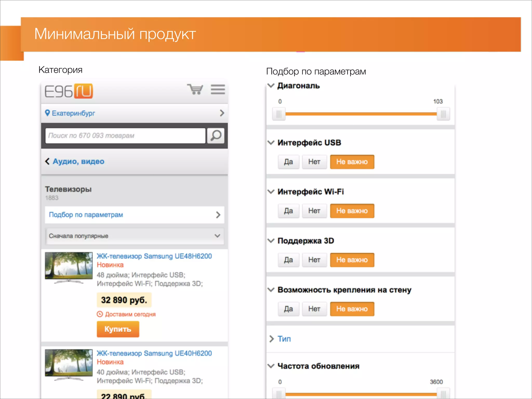Open Подбор по параметрам filter link
Viewport: 532px width, 399px height.
[135, 215]
